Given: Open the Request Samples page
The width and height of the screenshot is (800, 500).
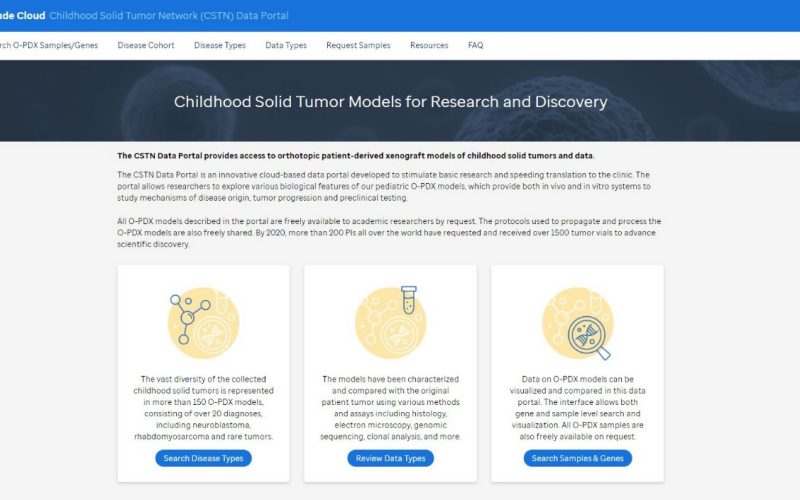Looking at the screenshot, I should pos(358,45).
